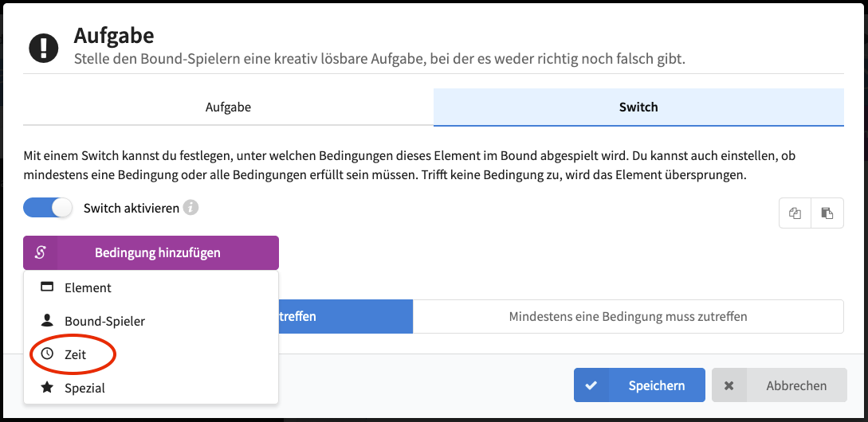Screen dimensions: 868x422
Task: Select Mindestens eine Bedingung muss zutreffen
Action: 628,317
